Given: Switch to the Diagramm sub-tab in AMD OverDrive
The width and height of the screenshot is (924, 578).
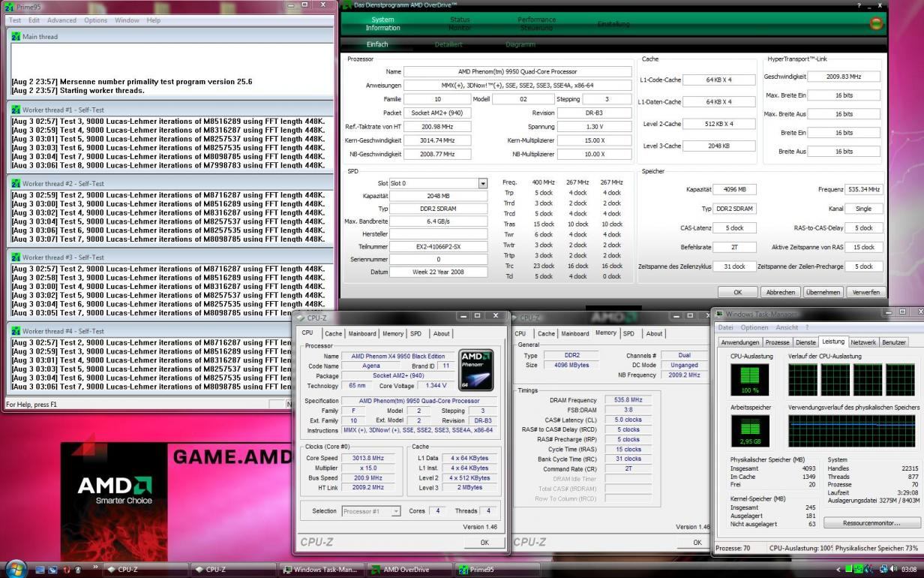Looking at the screenshot, I should (x=520, y=44).
